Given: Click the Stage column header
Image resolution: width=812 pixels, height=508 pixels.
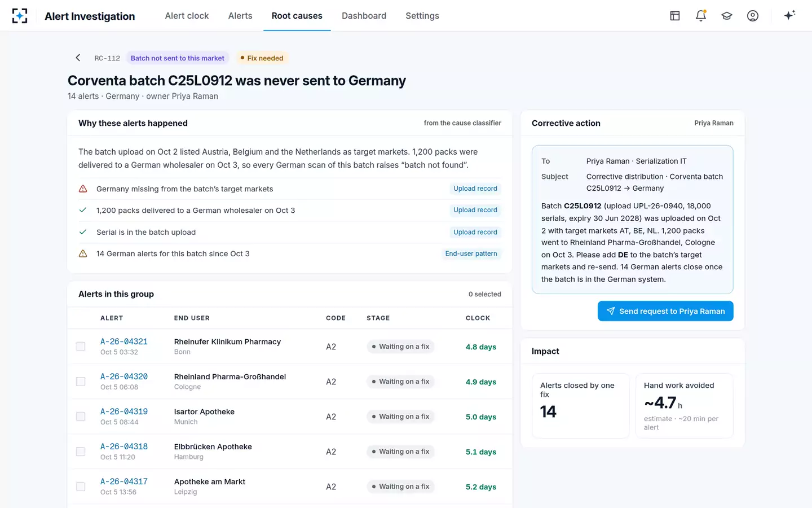Looking at the screenshot, I should pyautogui.click(x=378, y=318).
